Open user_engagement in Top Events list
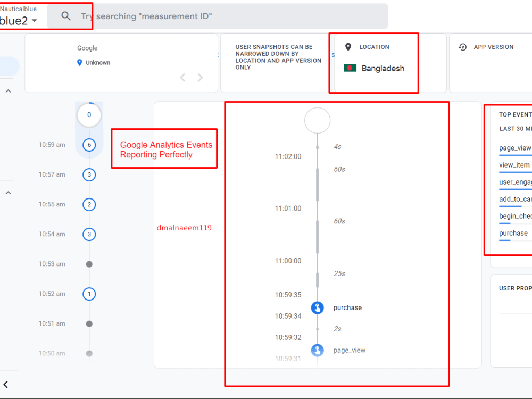The image size is (532, 399). pos(515,182)
